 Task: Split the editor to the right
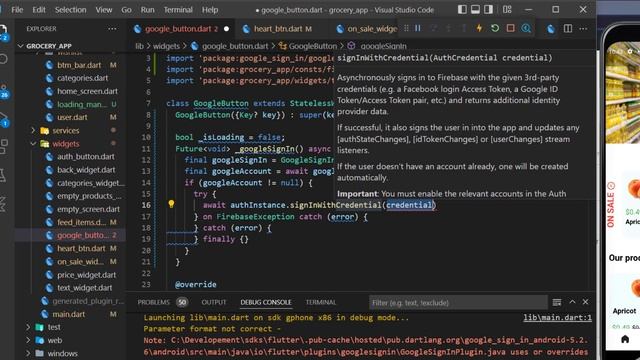(568, 29)
